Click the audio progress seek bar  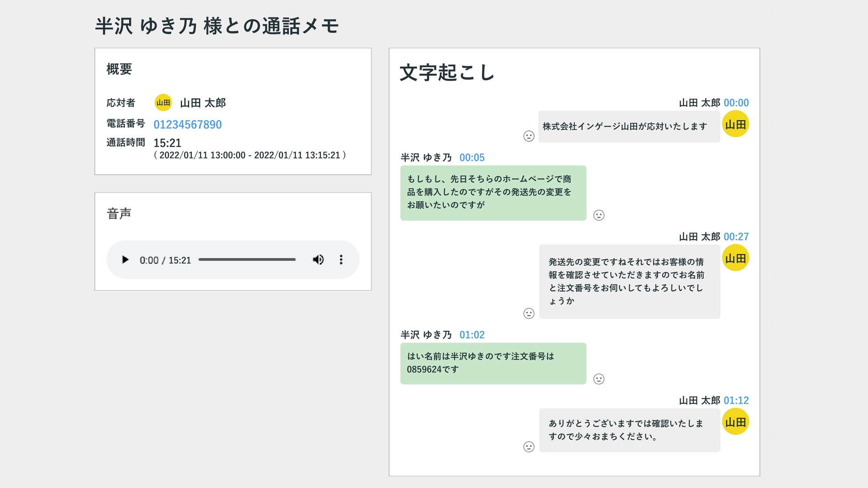247,259
